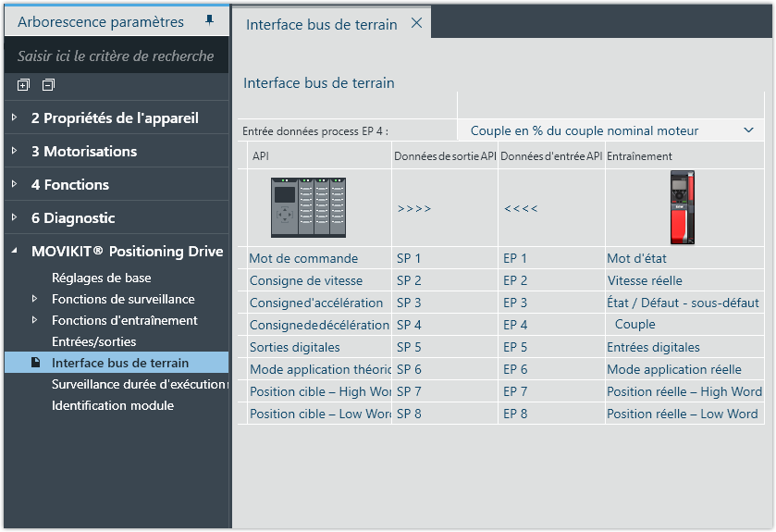Click the expand all tree icon
Image resolution: width=776 pixels, height=532 pixels.
(23, 85)
